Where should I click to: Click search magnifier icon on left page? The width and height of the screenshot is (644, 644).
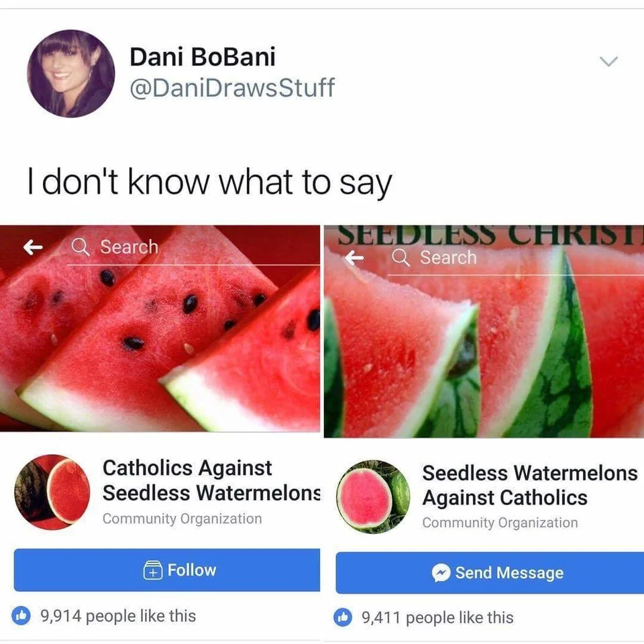pyautogui.click(x=80, y=248)
